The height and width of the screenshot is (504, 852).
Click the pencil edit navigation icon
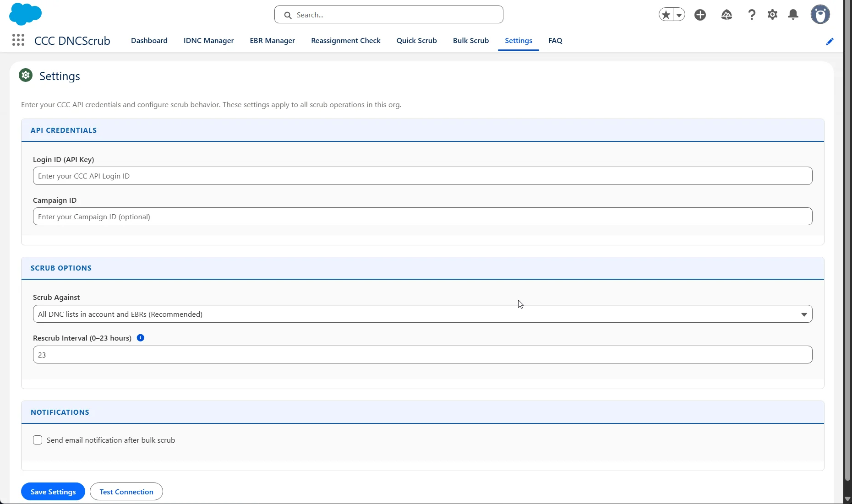click(x=830, y=41)
